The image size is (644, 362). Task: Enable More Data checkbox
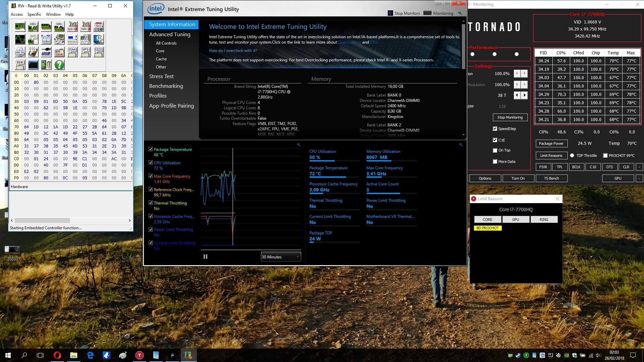coord(495,162)
